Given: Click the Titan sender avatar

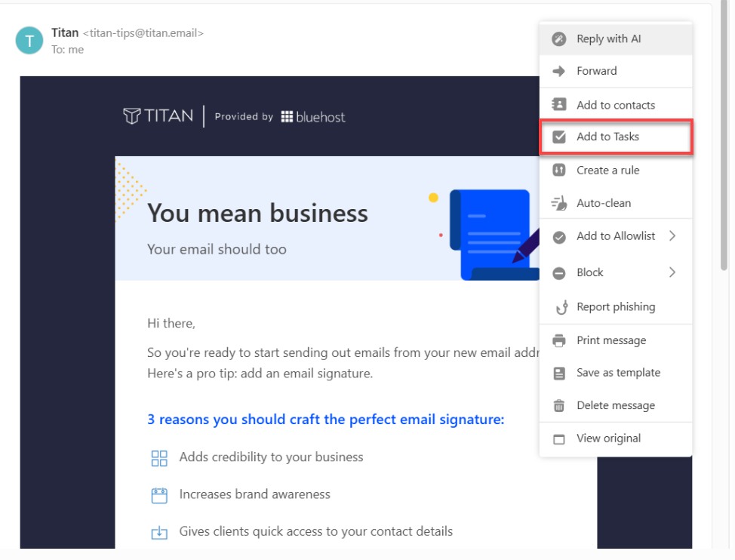Looking at the screenshot, I should coord(29,41).
